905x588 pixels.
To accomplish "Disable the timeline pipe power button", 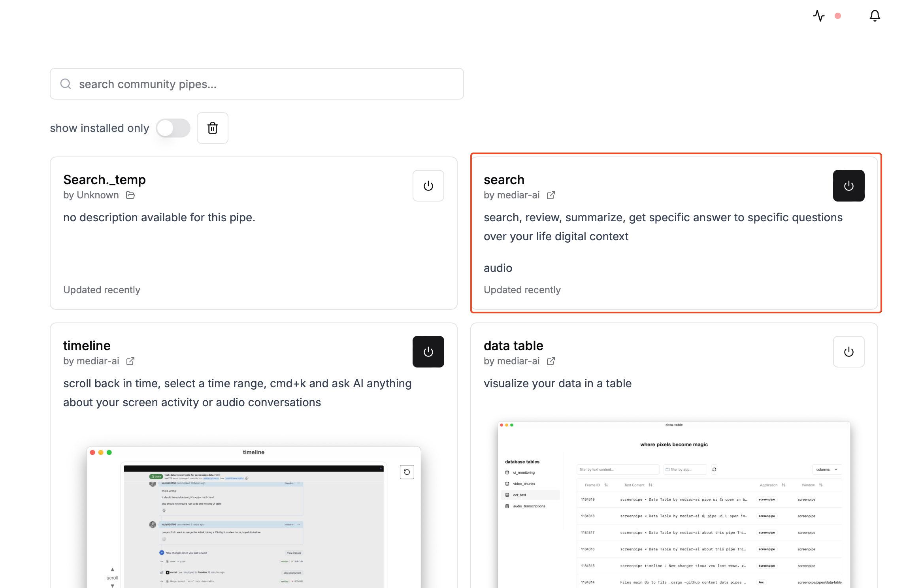I will point(428,352).
